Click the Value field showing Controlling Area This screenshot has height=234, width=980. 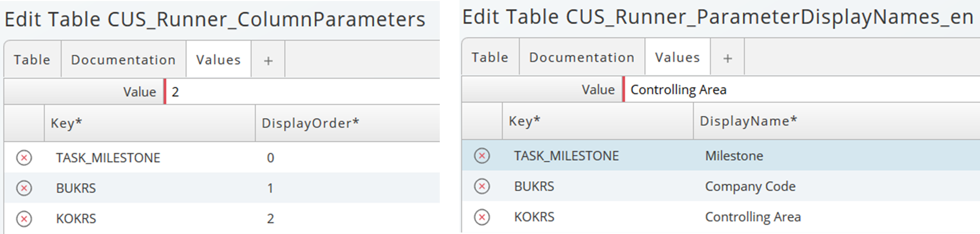(x=802, y=90)
